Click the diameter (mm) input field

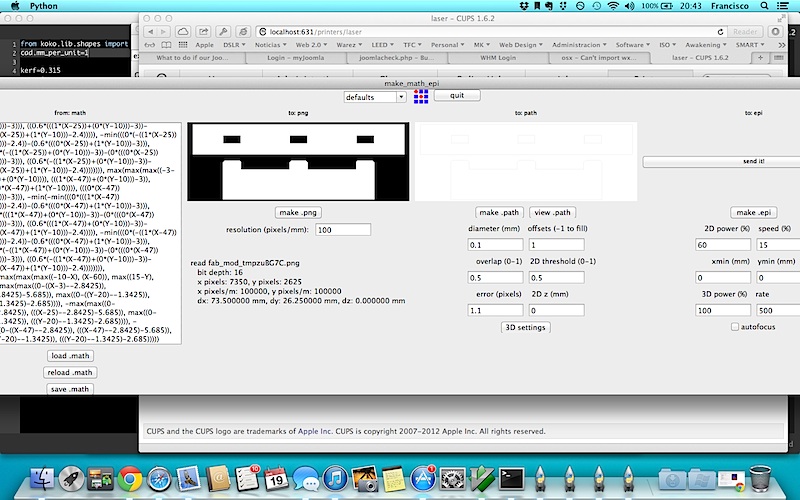[x=495, y=245]
